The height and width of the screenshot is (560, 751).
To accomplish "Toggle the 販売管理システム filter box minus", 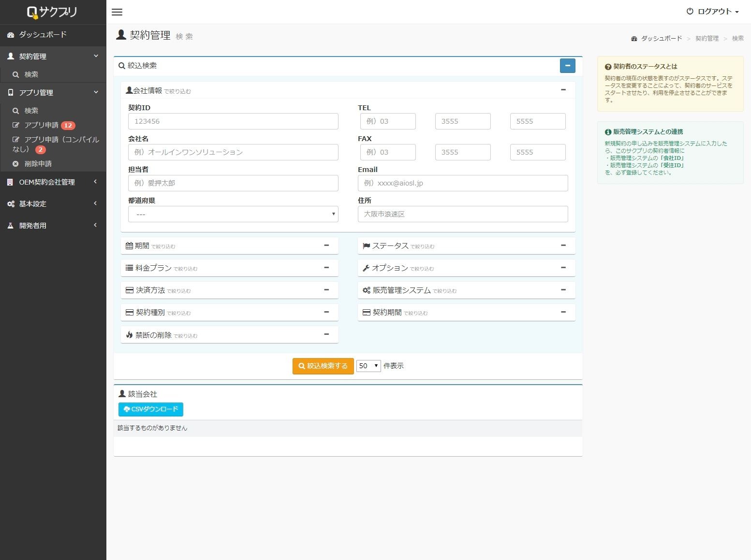I will tap(563, 290).
